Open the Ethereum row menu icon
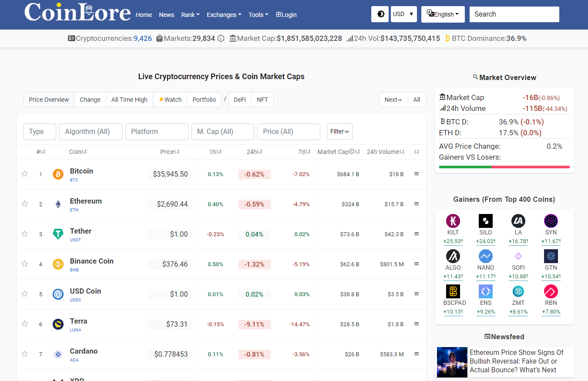 417,204
